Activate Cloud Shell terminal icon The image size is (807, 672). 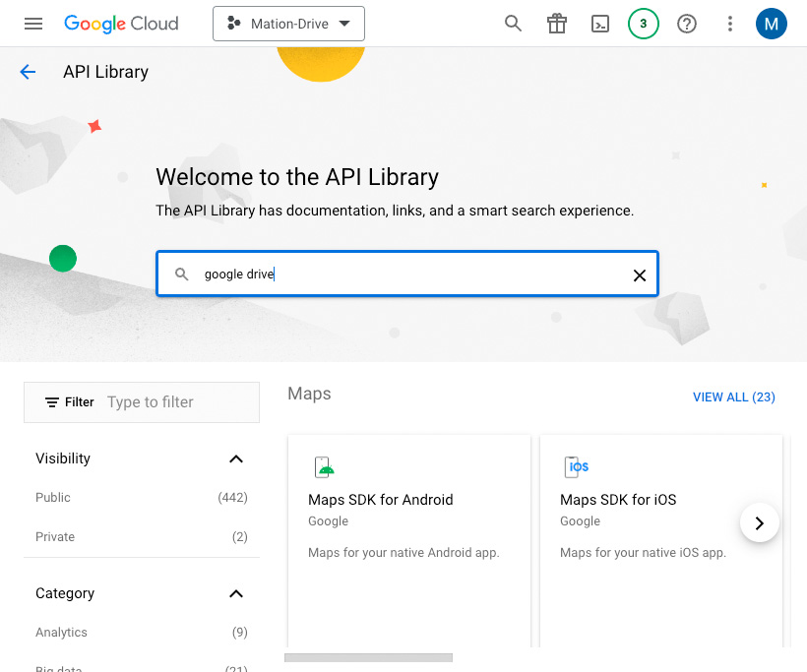coord(600,24)
